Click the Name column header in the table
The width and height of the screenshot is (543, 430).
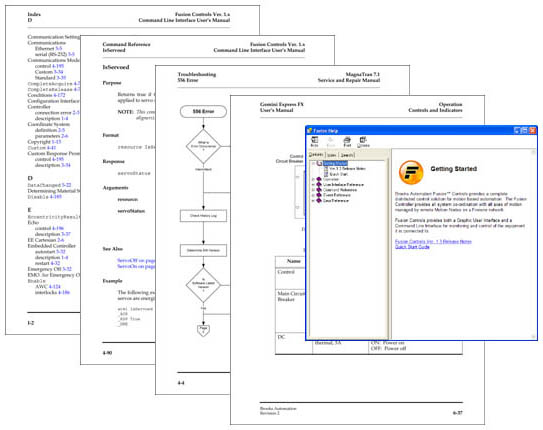[293, 261]
